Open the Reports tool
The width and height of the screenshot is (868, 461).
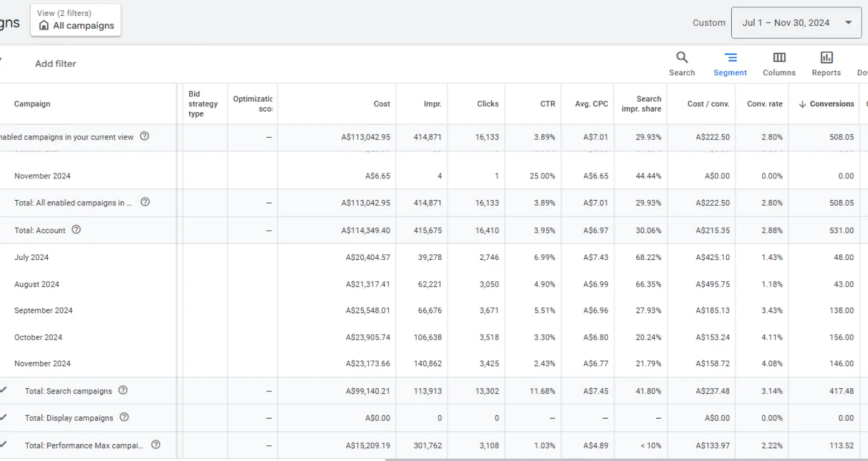pyautogui.click(x=826, y=64)
